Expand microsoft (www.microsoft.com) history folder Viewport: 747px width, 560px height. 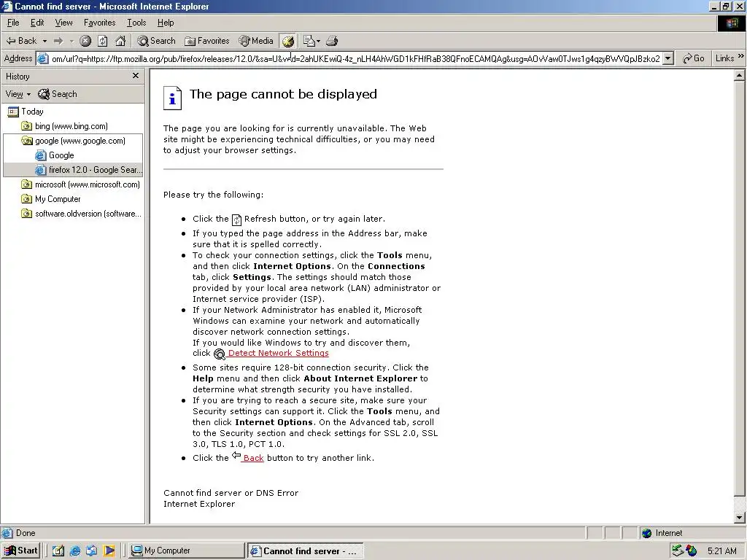(80, 184)
